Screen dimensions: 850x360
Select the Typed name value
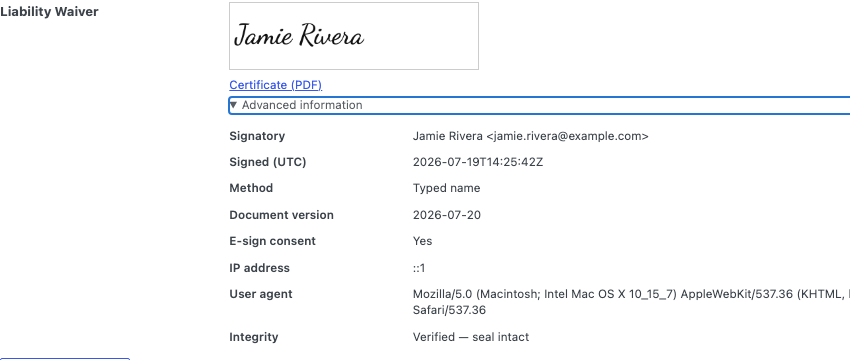click(446, 188)
